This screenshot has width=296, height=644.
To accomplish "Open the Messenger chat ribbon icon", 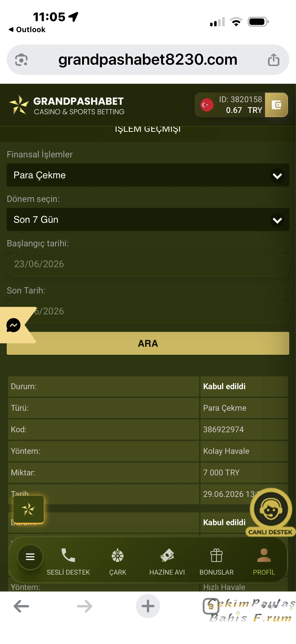I will tap(13, 325).
